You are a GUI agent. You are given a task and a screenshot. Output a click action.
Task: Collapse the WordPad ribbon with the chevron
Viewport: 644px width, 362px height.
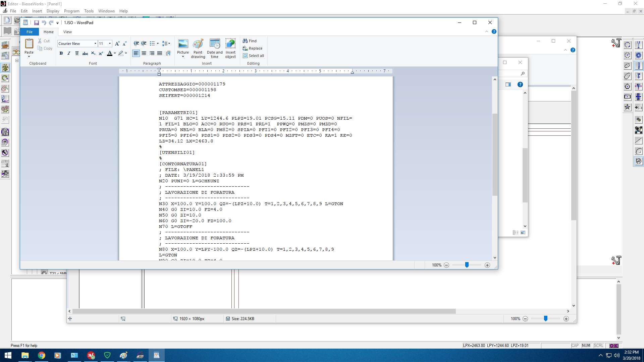[486, 32]
